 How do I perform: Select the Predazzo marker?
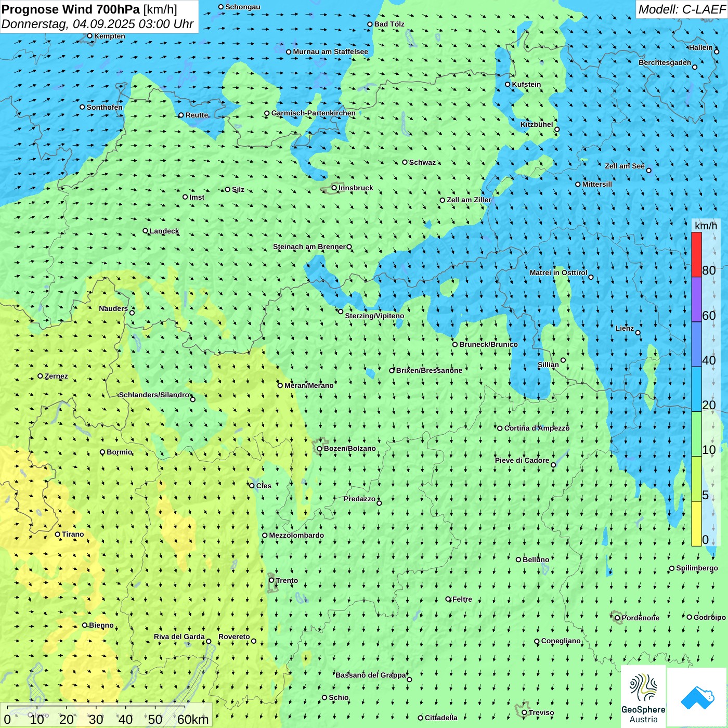pyautogui.click(x=379, y=503)
